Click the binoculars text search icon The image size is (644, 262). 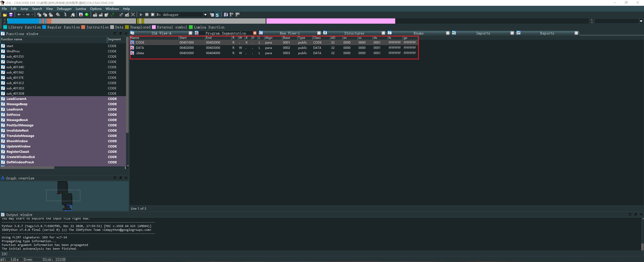click(x=45, y=15)
